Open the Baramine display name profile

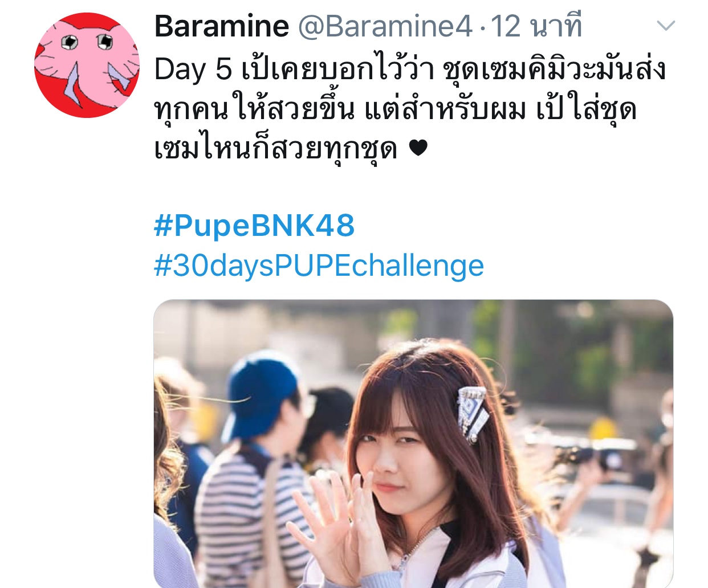click(222, 26)
